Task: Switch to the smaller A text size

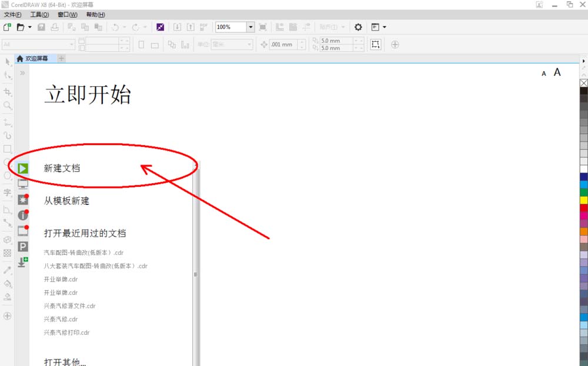Action: pyautogui.click(x=544, y=74)
